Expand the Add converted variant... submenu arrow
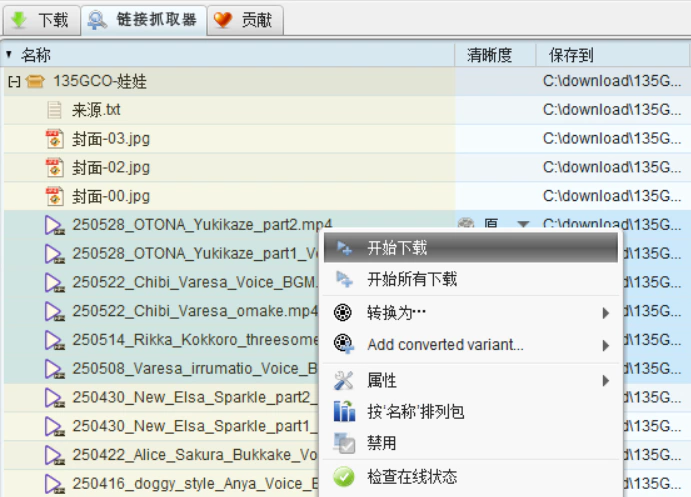 coord(606,346)
